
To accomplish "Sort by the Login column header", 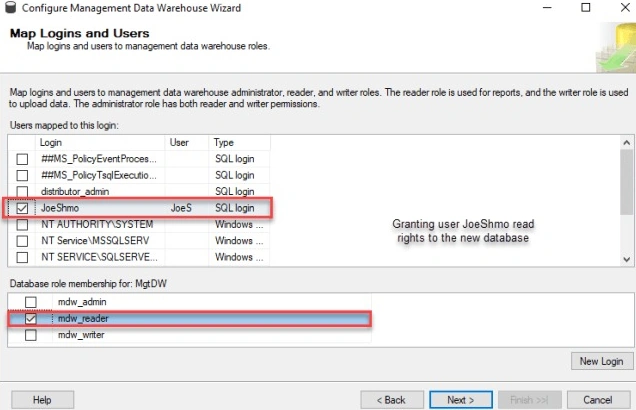I will pyautogui.click(x=100, y=143).
